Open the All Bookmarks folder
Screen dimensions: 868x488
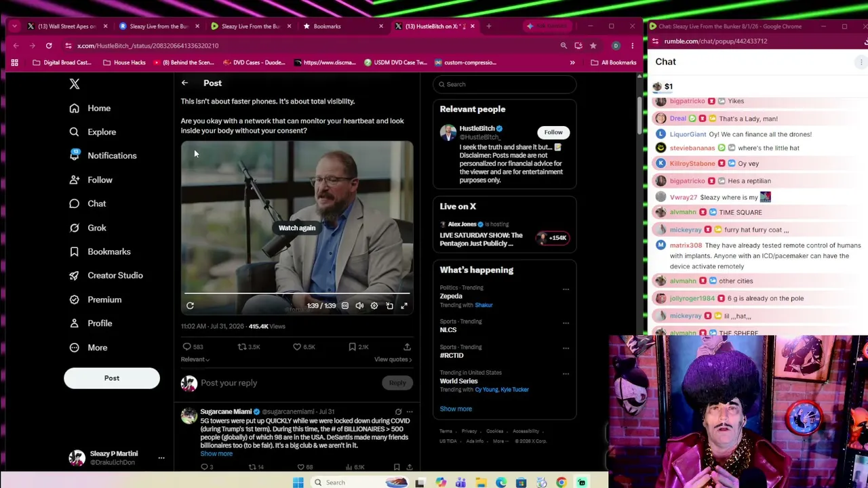(x=614, y=62)
